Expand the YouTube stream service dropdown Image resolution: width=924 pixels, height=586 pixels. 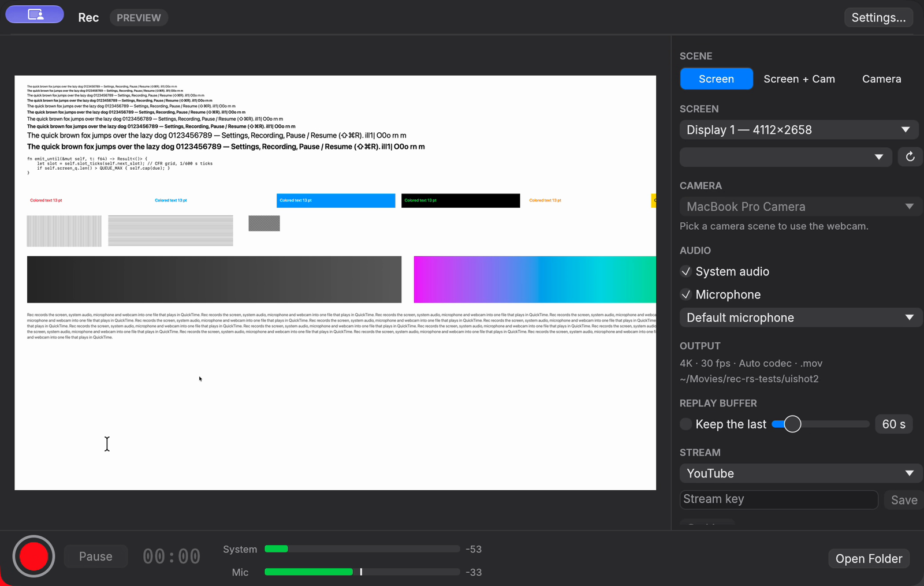(800, 473)
